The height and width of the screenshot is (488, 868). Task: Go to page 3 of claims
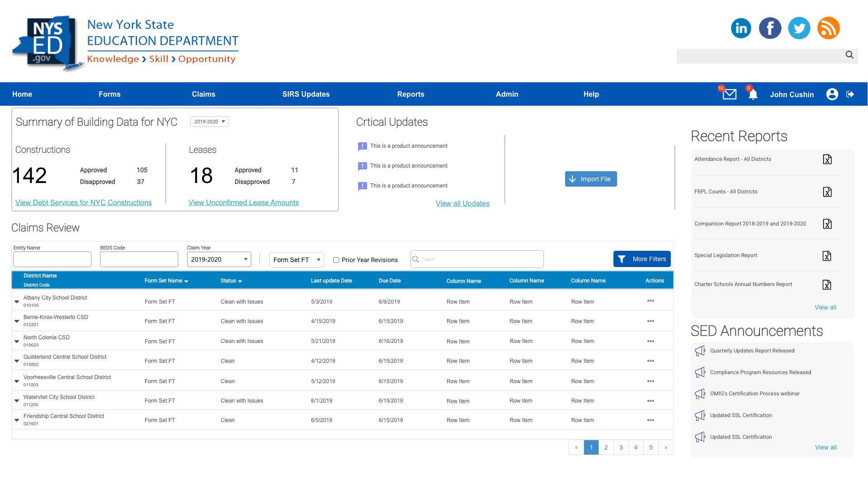coord(621,447)
